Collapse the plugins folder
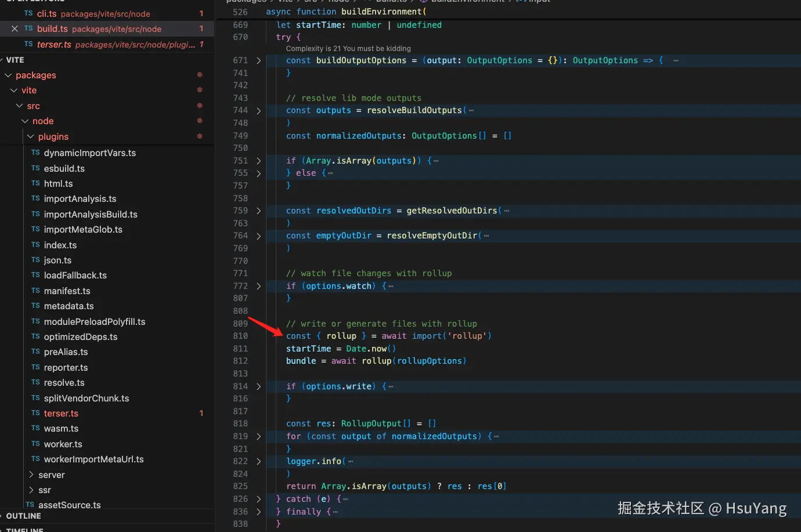The width and height of the screenshot is (801, 532). [31, 136]
